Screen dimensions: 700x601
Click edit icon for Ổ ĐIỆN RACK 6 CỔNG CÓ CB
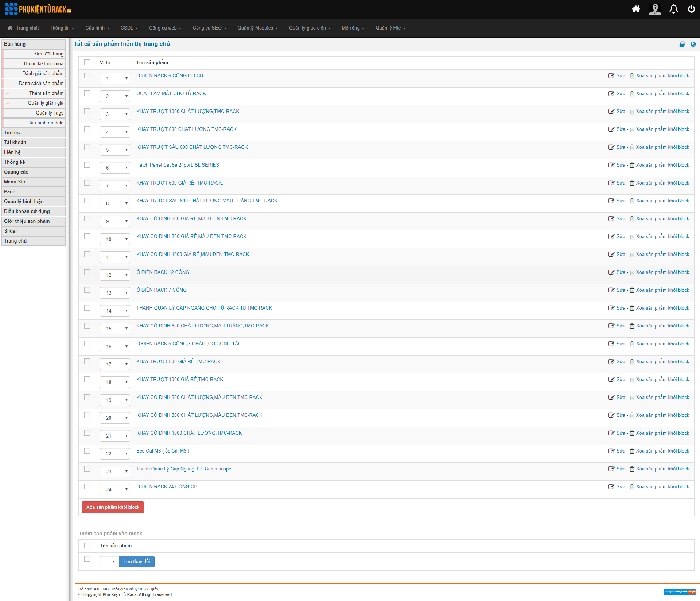611,76
